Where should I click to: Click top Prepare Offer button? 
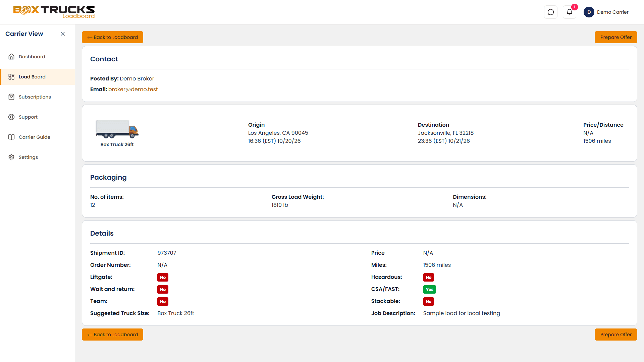coord(616,37)
